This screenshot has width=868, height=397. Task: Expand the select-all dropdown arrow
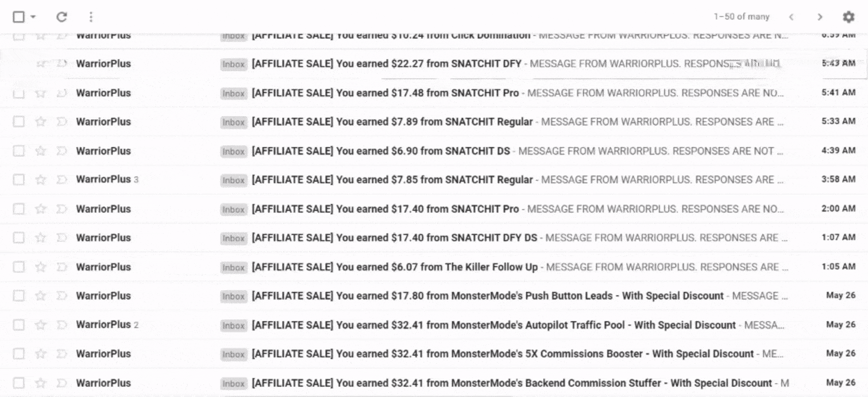pyautogui.click(x=33, y=17)
